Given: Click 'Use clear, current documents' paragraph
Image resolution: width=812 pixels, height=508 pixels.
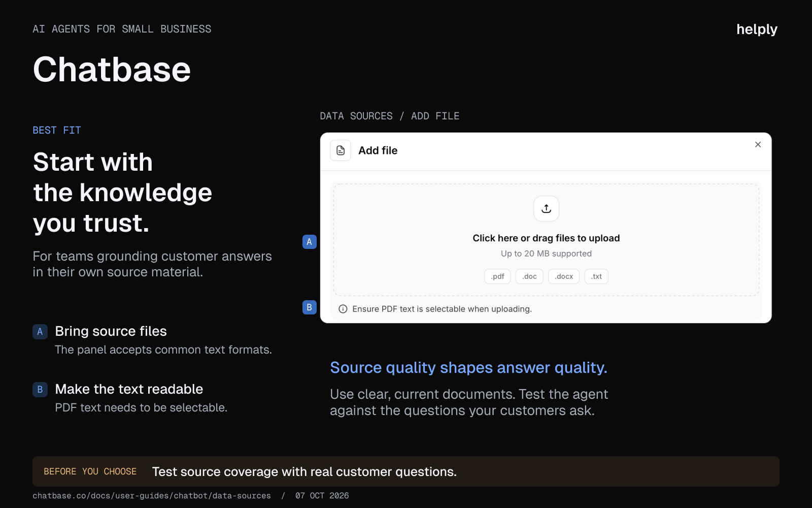Looking at the screenshot, I should (469, 402).
